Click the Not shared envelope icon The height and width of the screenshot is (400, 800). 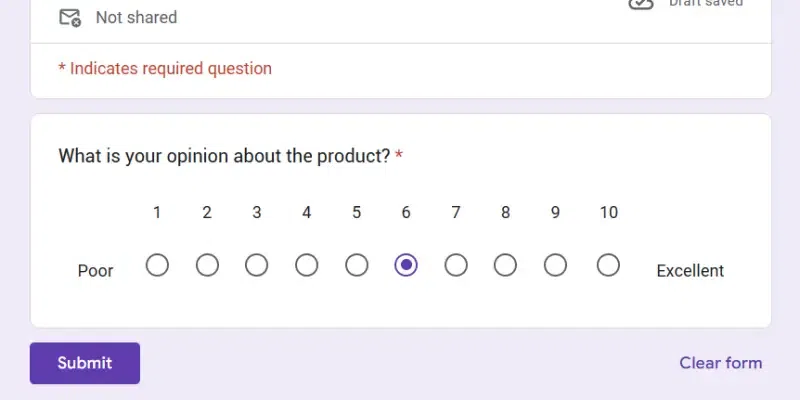coord(70,17)
